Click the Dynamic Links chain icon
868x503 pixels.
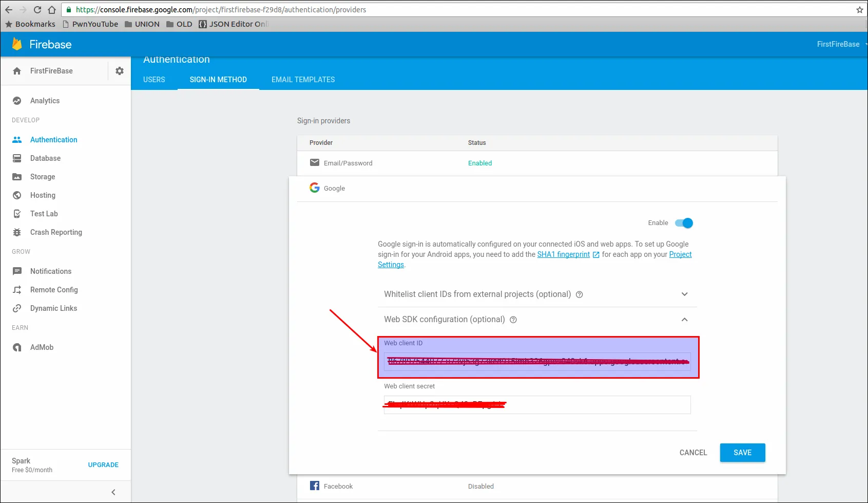pos(17,308)
